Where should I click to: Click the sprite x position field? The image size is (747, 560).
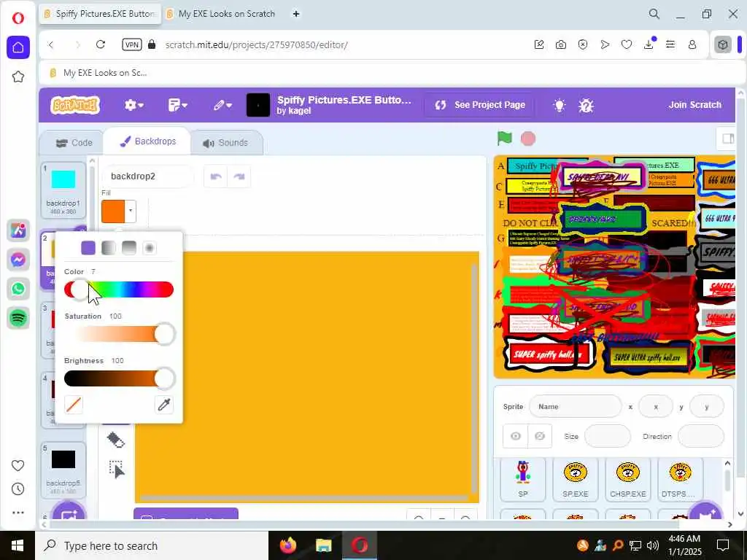[x=656, y=407]
